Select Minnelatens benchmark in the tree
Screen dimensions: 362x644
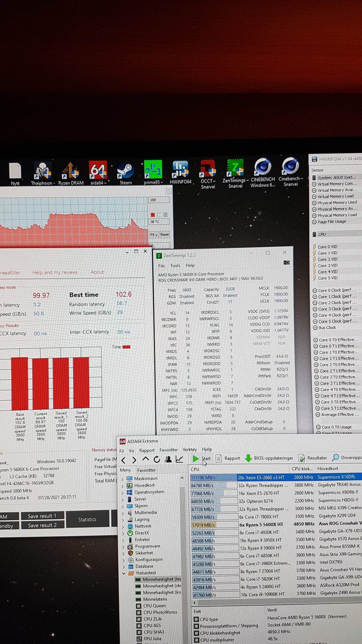(155, 599)
